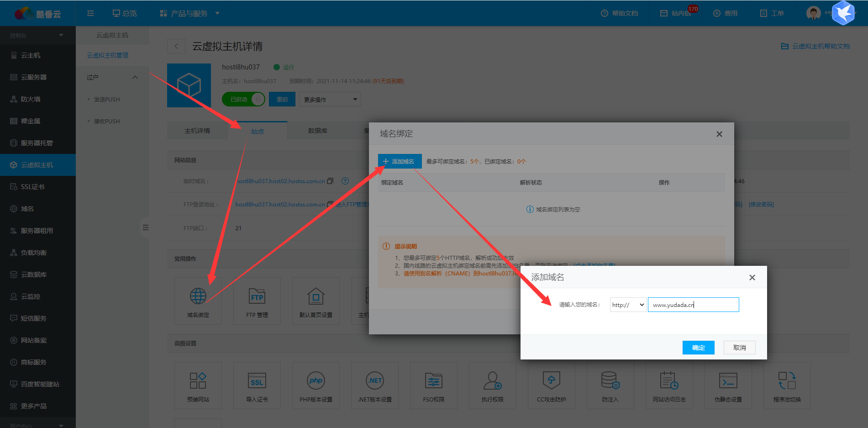The width and height of the screenshot is (868, 428).
Task: Open the 导入证书 SSL icon
Action: click(257, 380)
